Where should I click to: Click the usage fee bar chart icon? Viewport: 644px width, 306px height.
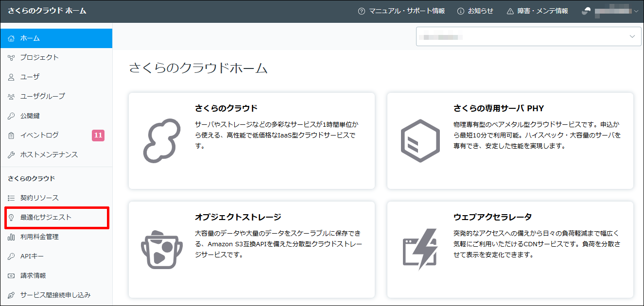(x=12, y=237)
